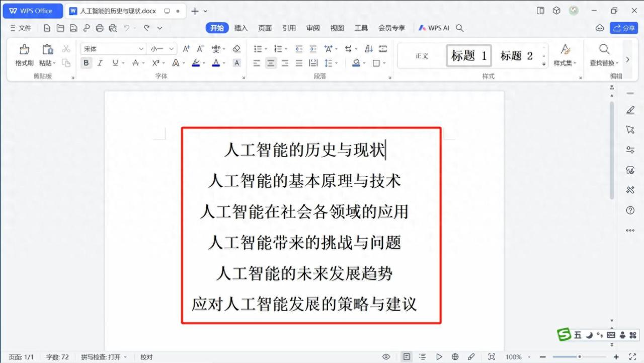Image resolution: width=644 pixels, height=363 pixels.
Task: Open the numbered list dropdown
Action: tap(286, 49)
